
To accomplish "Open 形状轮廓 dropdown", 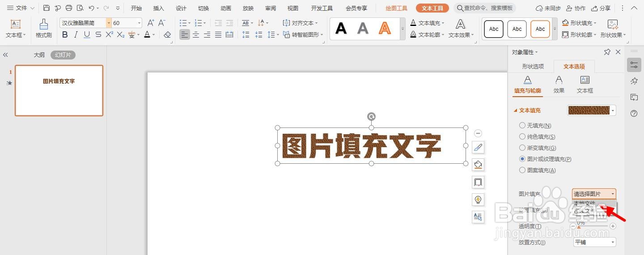I will (x=580, y=34).
